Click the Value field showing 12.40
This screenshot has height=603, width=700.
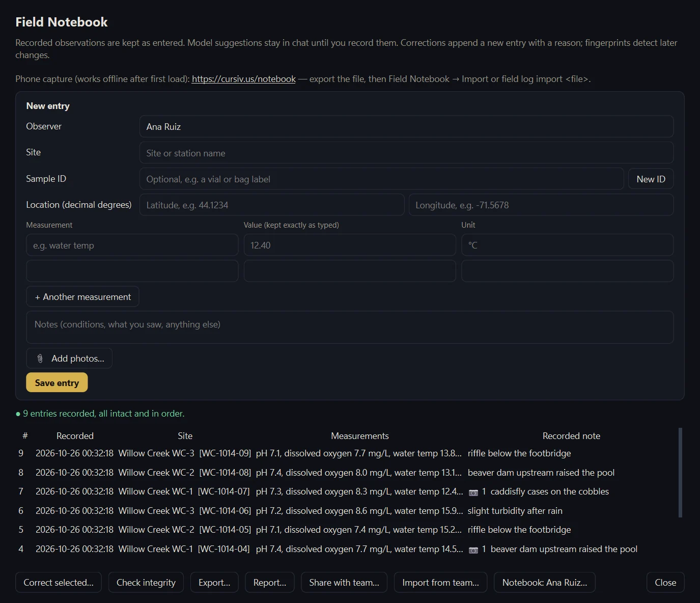[349, 245]
